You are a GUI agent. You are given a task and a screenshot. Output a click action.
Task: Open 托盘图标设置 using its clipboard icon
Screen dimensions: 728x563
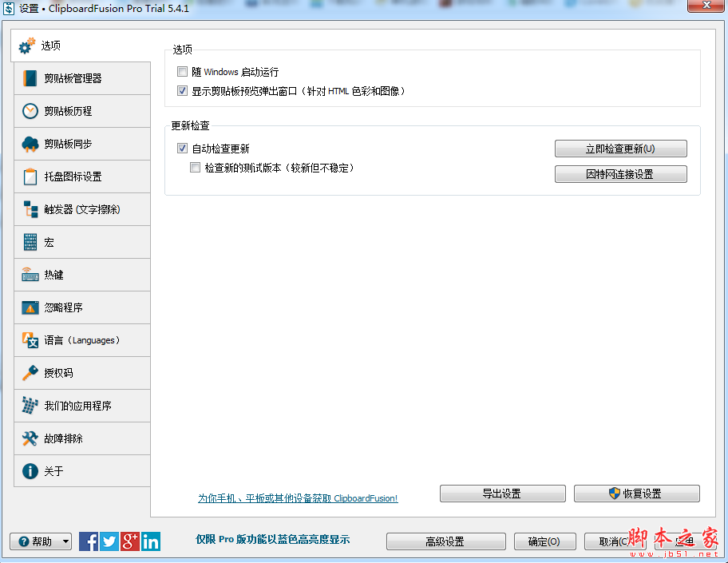(30, 176)
